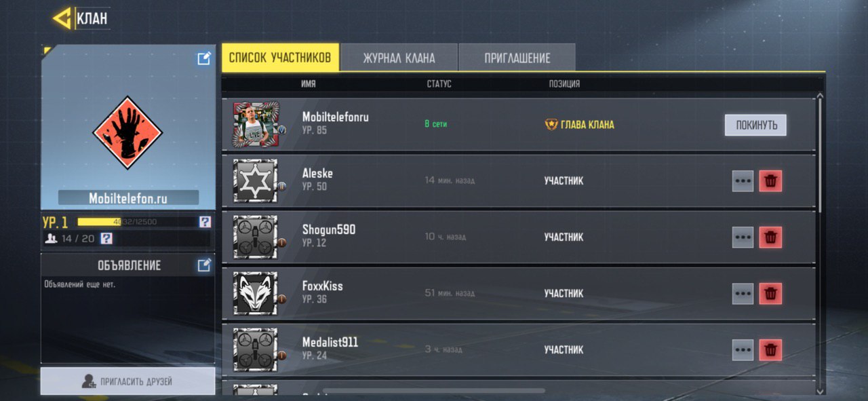Kick FoxxKiss via red trash icon
The width and height of the screenshot is (868, 401).
[x=770, y=294]
